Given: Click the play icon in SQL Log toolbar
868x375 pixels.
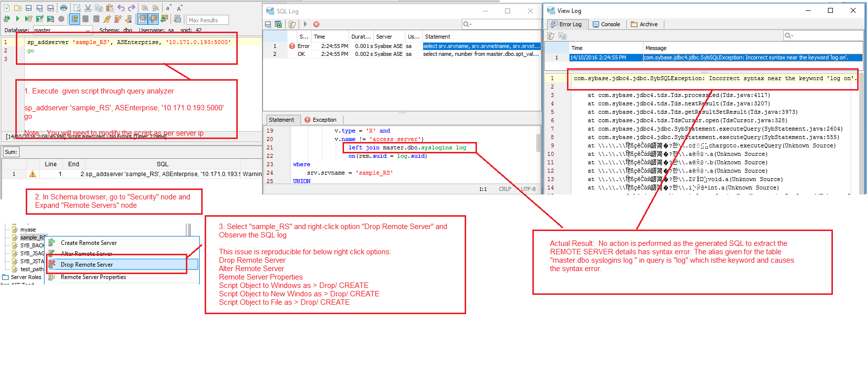Looking at the screenshot, I should pos(305,24).
